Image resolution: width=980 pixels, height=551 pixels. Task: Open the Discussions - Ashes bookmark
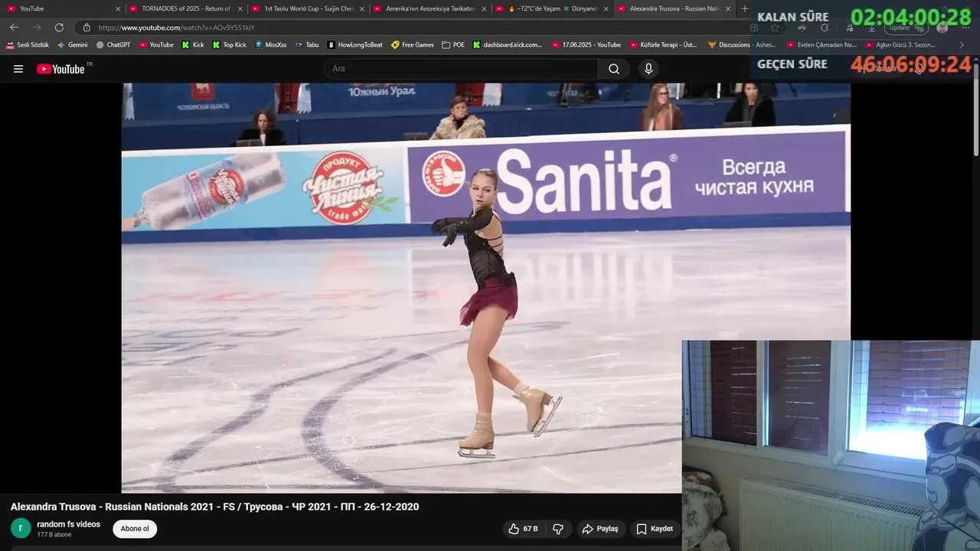pyautogui.click(x=743, y=45)
